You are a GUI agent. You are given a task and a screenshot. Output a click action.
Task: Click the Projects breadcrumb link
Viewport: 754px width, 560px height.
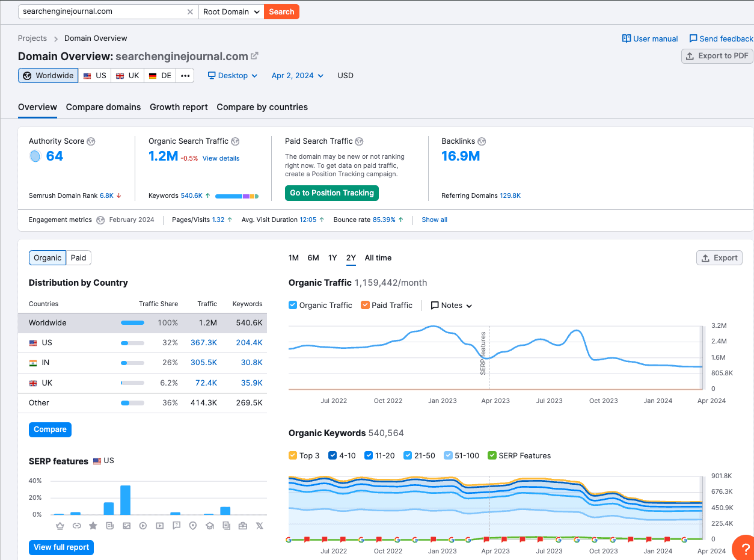tap(32, 38)
